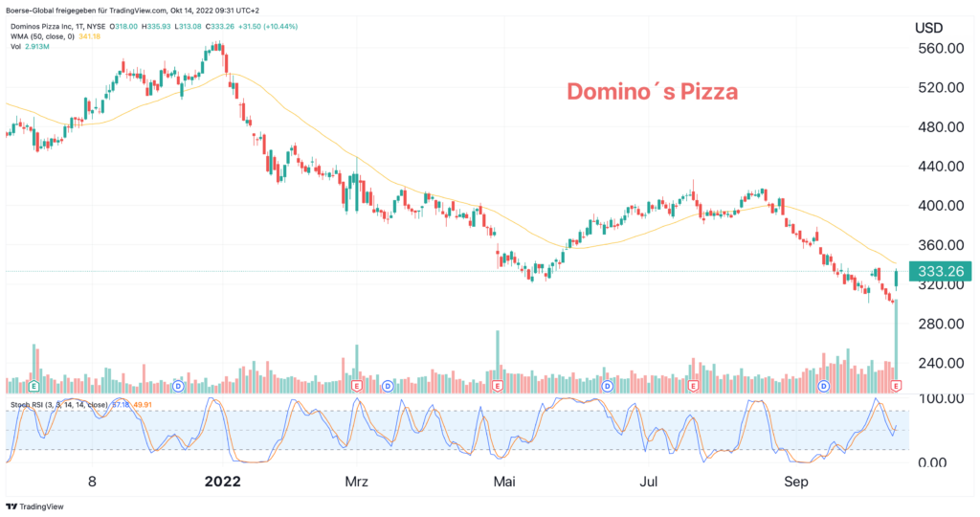The width and height of the screenshot is (980, 517).
Task: Click the 560.00 price axis label
Action: 941,48
